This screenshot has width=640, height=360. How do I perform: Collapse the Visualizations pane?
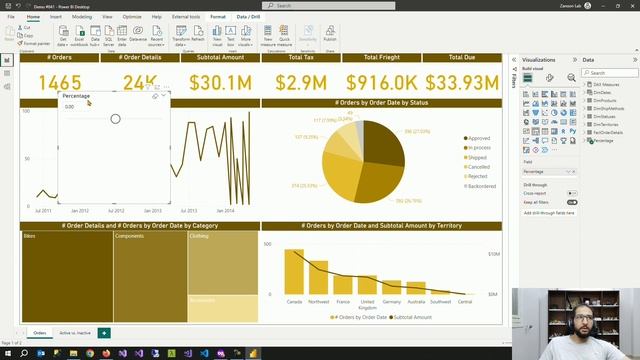pos(575,60)
